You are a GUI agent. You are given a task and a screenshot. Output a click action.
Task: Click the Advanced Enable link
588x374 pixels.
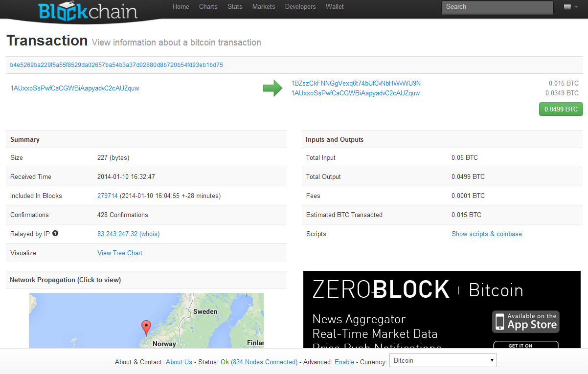coord(344,362)
